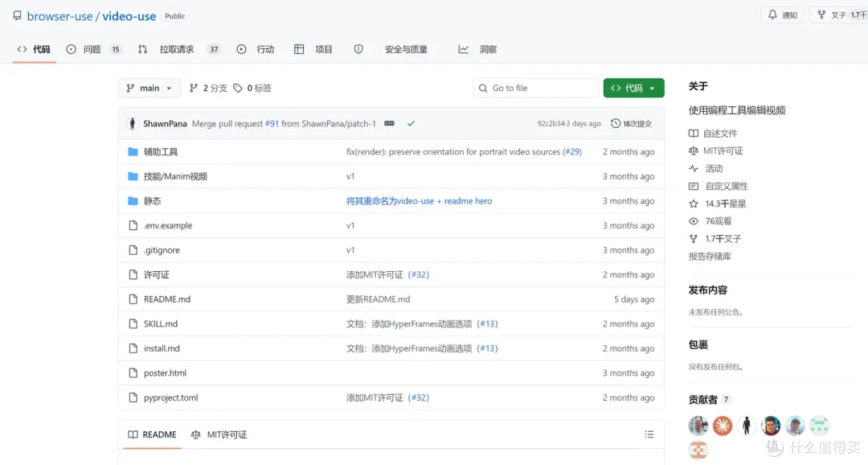
Task: Open pull request #91 link
Action: (272, 124)
